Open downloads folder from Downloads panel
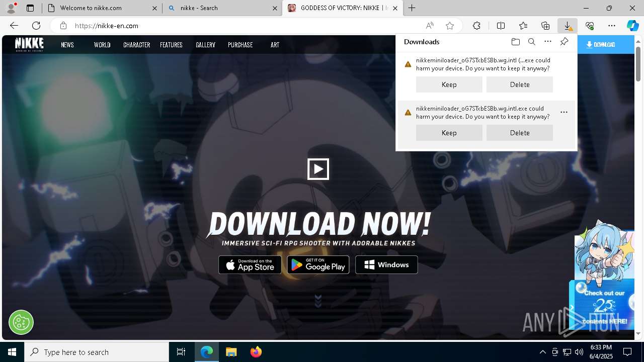Viewport: 644px width, 362px height. (515, 42)
